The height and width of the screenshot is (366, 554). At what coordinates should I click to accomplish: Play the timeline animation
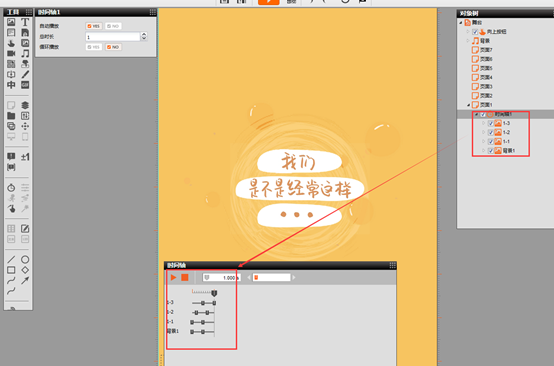click(x=173, y=278)
